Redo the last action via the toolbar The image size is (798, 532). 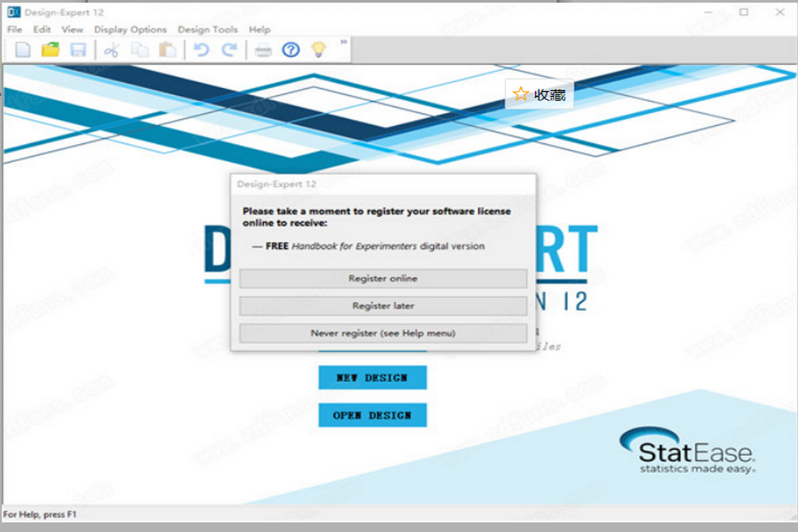(229, 49)
